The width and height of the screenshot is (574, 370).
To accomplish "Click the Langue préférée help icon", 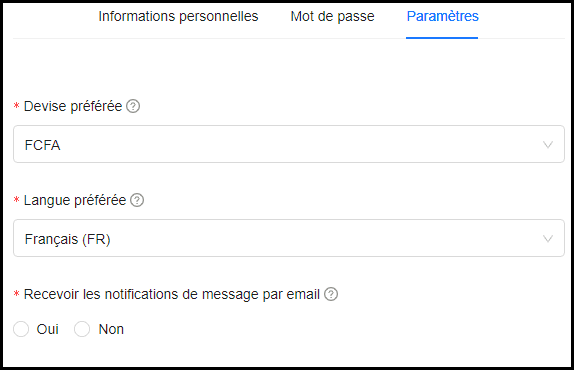I will pos(137,200).
